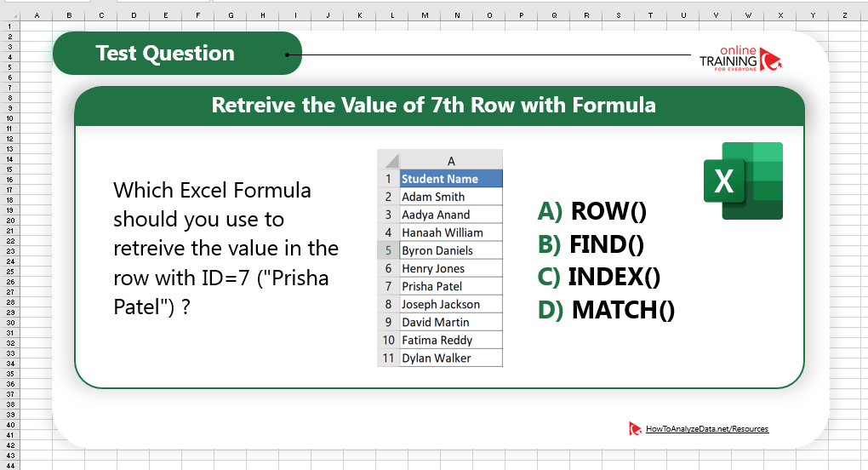
Task: Click row number 5 in embedded table
Action: [x=389, y=250]
